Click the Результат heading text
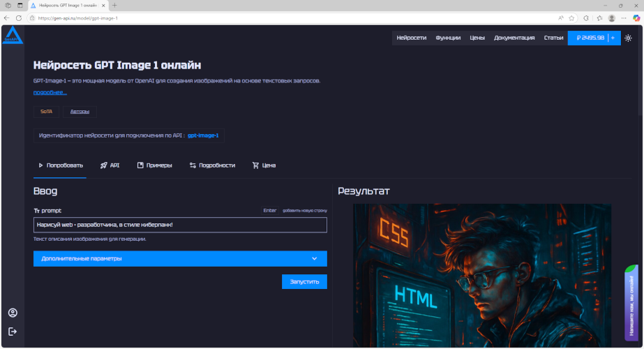644x349 pixels. click(364, 191)
